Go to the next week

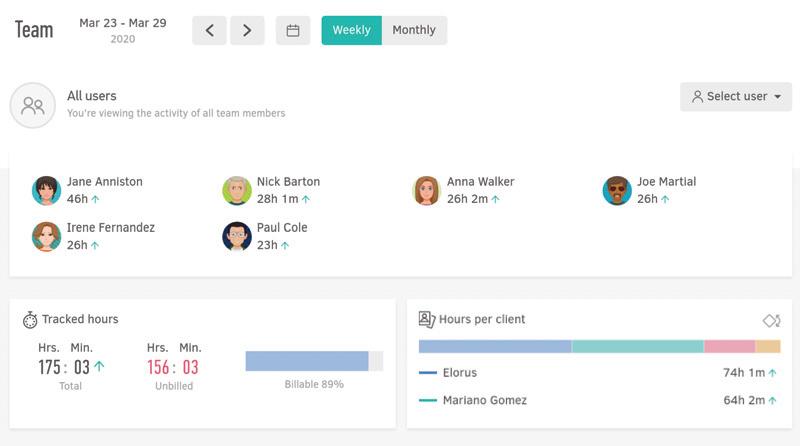[x=247, y=30]
